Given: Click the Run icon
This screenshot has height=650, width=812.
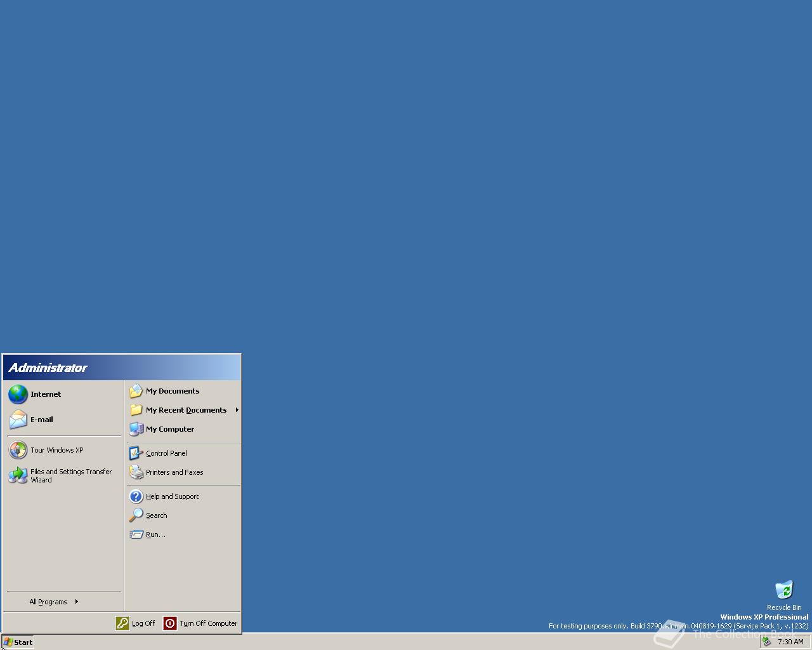Looking at the screenshot, I should 136,534.
